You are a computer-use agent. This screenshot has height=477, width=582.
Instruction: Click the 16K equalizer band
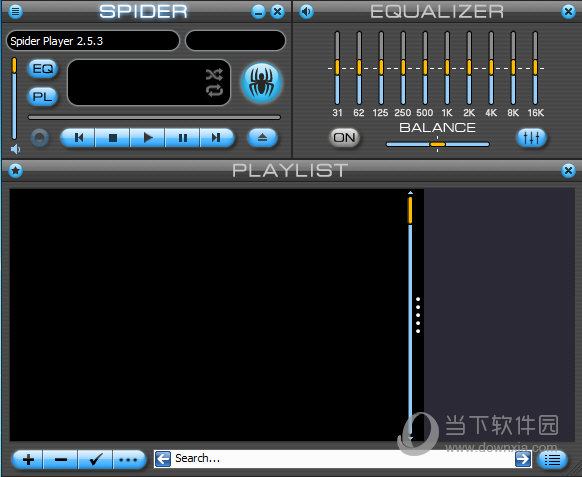point(535,68)
